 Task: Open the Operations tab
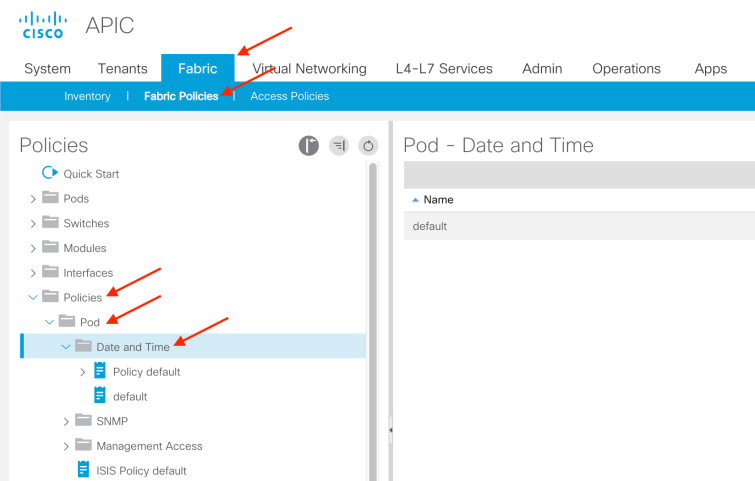(x=626, y=69)
